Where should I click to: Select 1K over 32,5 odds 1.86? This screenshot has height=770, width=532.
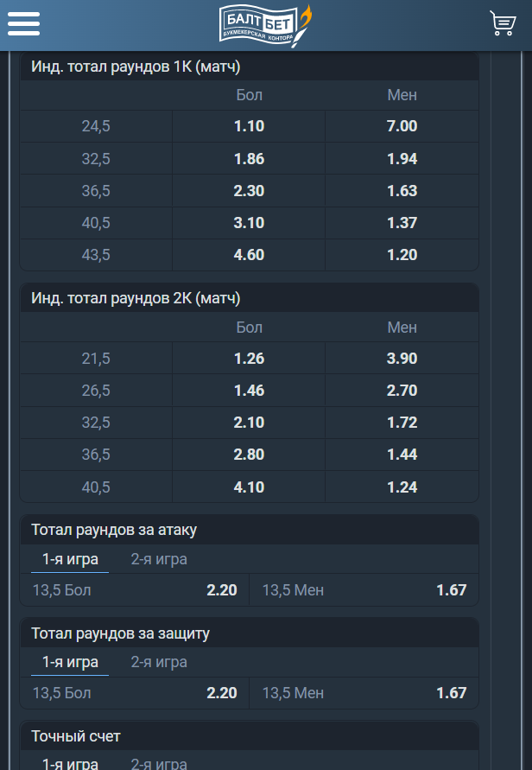coord(249,159)
